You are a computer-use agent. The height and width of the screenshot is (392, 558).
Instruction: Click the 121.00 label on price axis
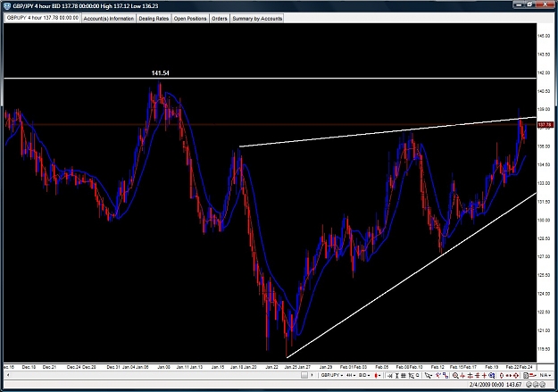coord(544,330)
